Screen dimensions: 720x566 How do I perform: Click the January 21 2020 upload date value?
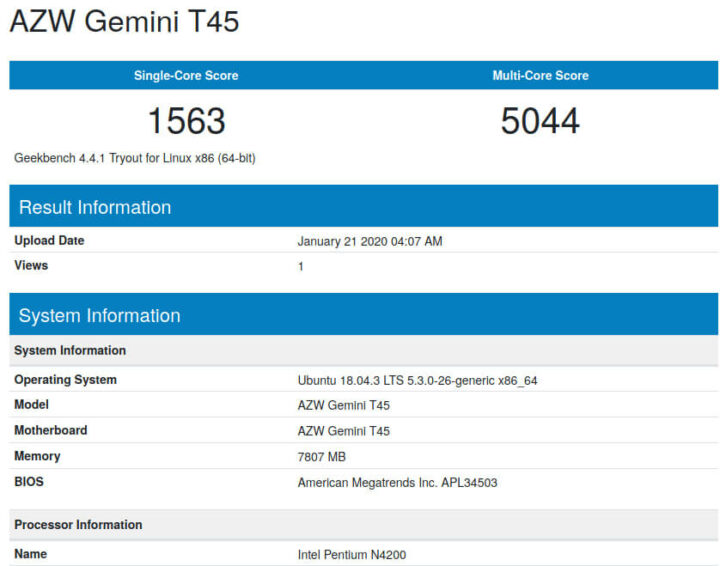coord(369,241)
